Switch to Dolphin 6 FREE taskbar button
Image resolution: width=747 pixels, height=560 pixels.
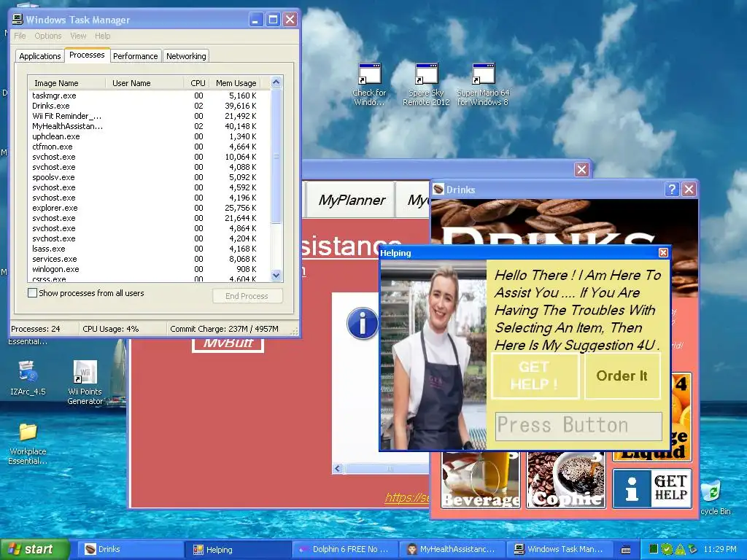345,550
